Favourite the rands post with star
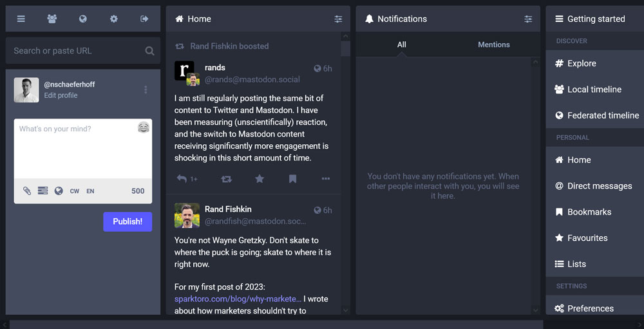 click(260, 179)
